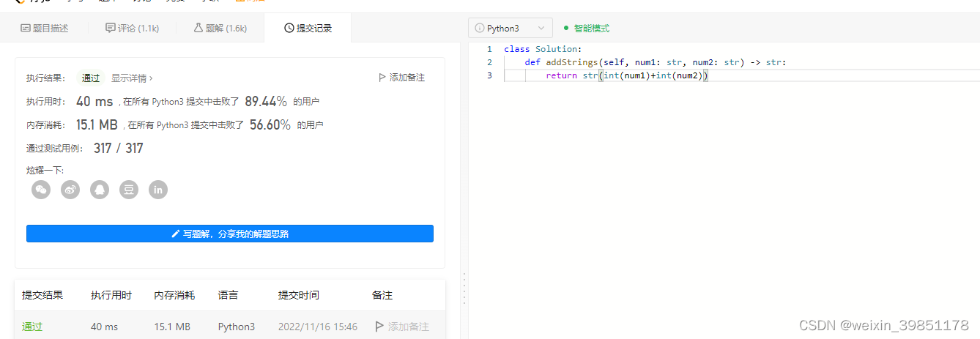Open the Python3 language dropdown
The image size is (980, 339).
pyautogui.click(x=511, y=29)
